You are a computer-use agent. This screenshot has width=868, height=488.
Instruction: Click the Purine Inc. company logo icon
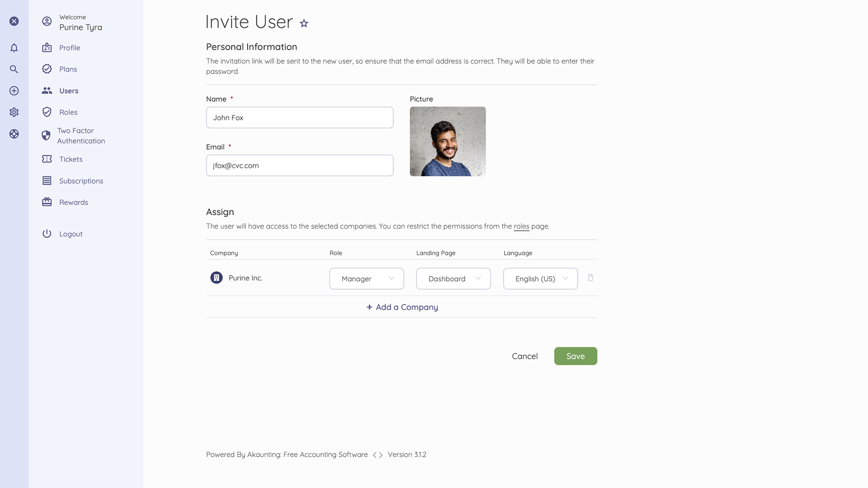pos(217,278)
